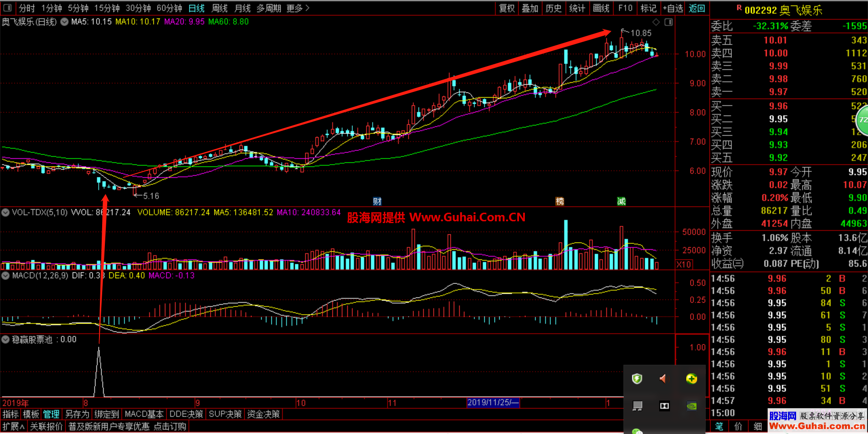Click the 返回 back button
Viewport: 868px width, 434px height.
(x=697, y=8)
